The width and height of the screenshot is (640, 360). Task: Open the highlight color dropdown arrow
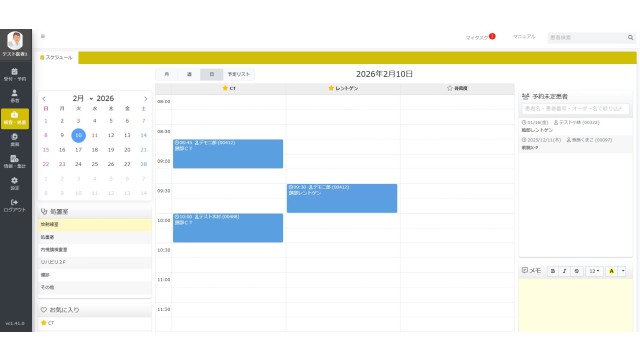point(623,271)
